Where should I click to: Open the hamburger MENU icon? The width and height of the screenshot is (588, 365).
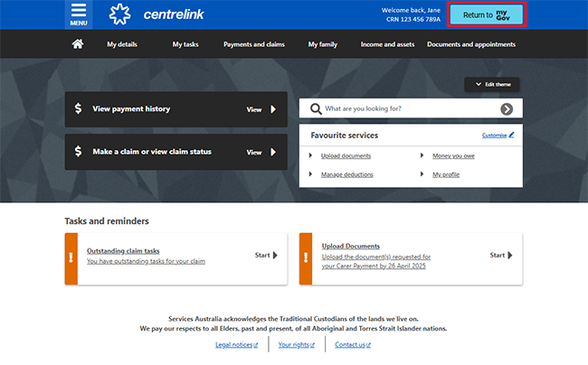point(79,14)
